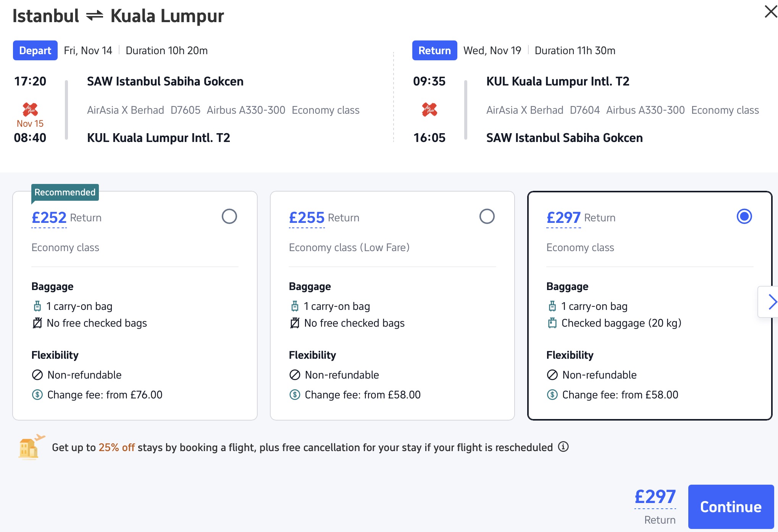The height and width of the screenshot is (532, 778).
Task: Click the AirAsia logo on the return flight
Action: [429, 110]
